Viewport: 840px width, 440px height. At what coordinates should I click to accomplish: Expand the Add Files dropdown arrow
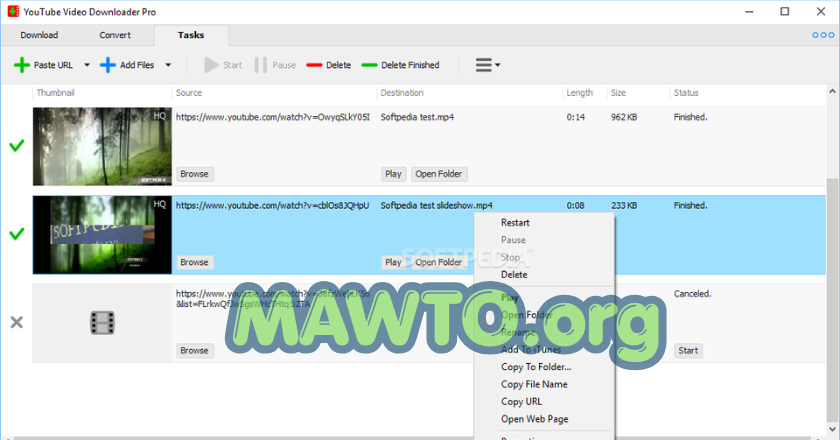point(168,65)
